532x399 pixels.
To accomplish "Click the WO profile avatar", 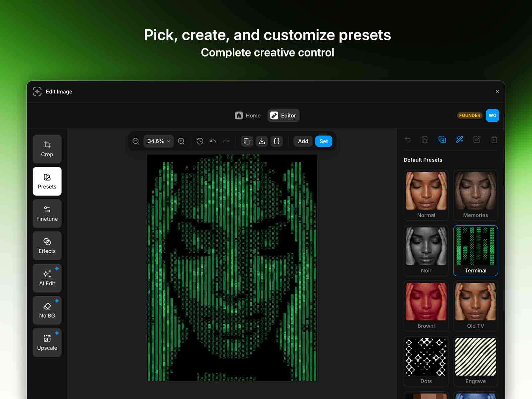I will (492, 115).
